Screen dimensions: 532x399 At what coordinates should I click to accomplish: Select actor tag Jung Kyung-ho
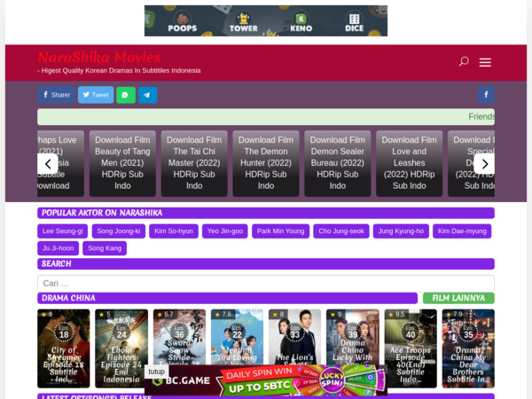401,231
